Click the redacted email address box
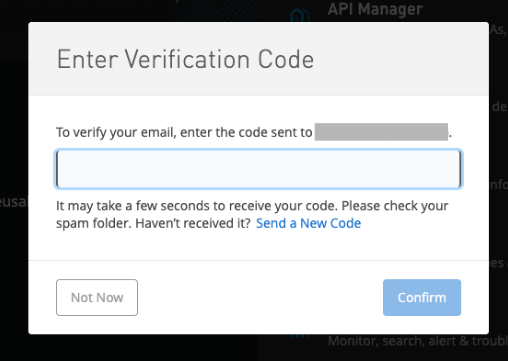 click(381, 132)
